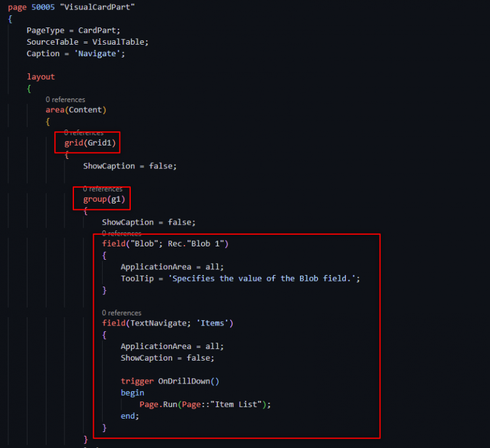Click the field(TextNavigate; 'Items') declaration
Screen dimensions: 490x448
pos(167,324)
